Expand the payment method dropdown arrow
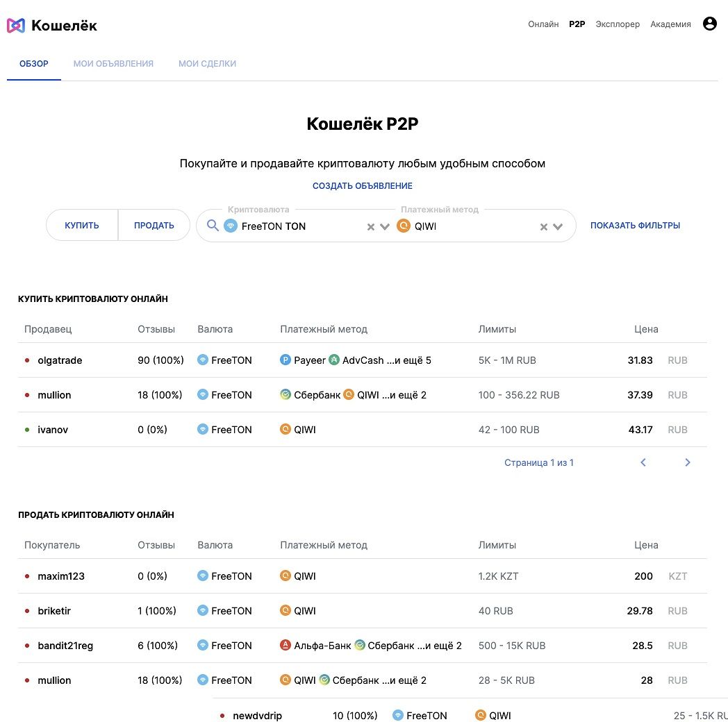 (x=558, y=227)
